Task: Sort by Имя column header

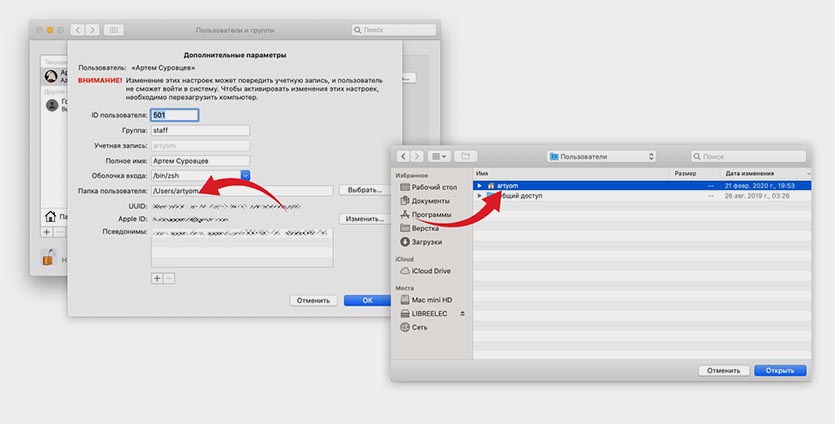Action: [571, 174]
